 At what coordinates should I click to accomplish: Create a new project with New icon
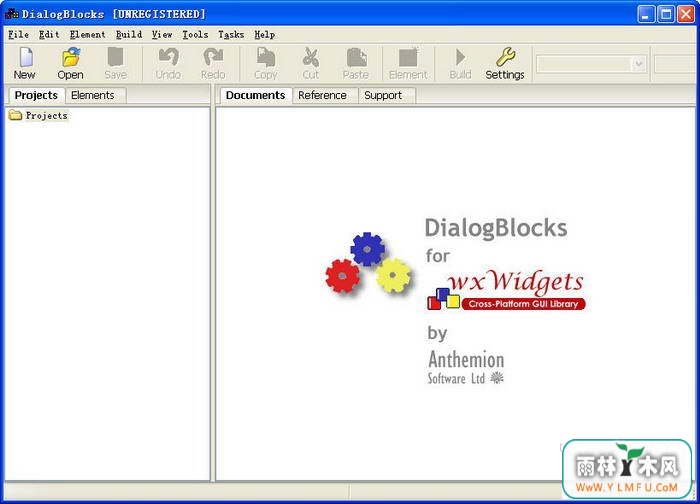[x=25, y=63]
